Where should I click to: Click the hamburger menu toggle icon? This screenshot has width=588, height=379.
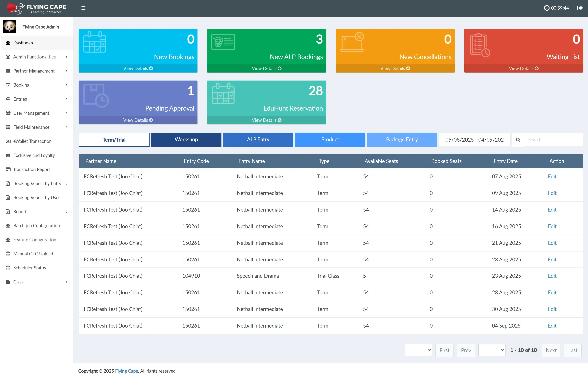(x=83, y=8)
